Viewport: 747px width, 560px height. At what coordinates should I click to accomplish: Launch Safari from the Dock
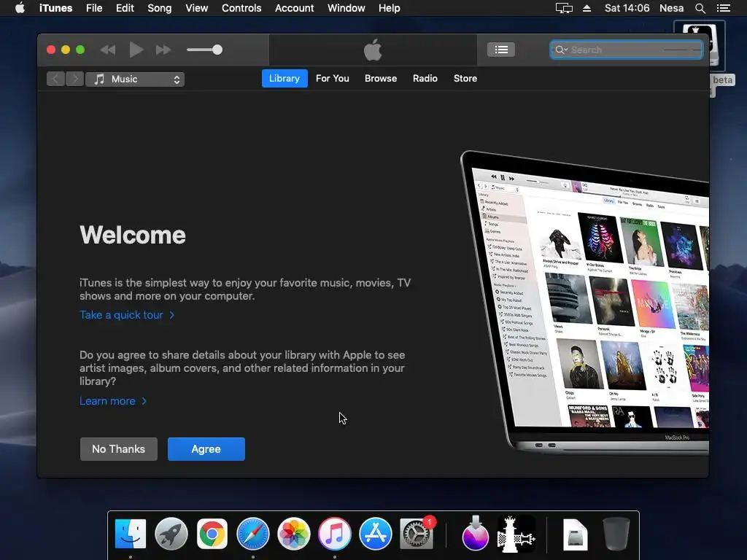tap(253, 534)
